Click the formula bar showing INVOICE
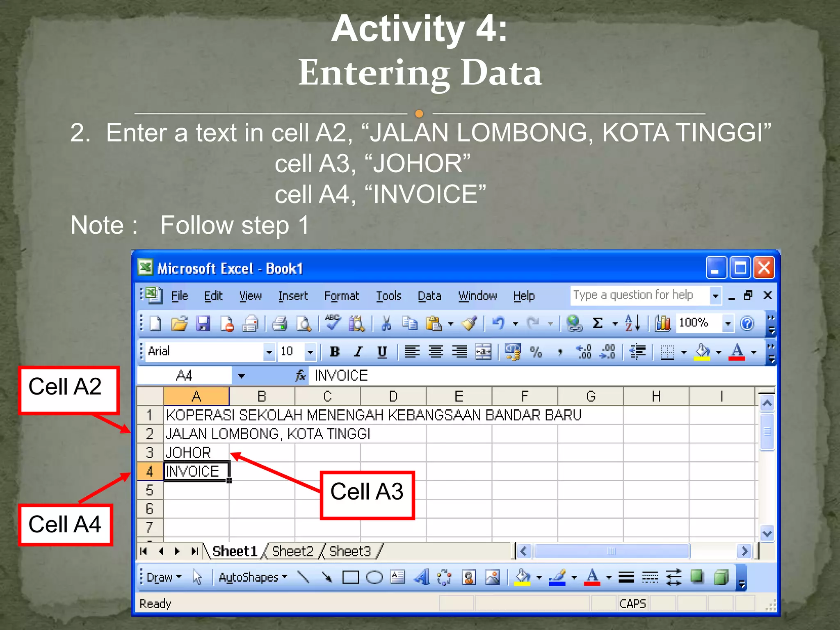 (x=543, y=376)
